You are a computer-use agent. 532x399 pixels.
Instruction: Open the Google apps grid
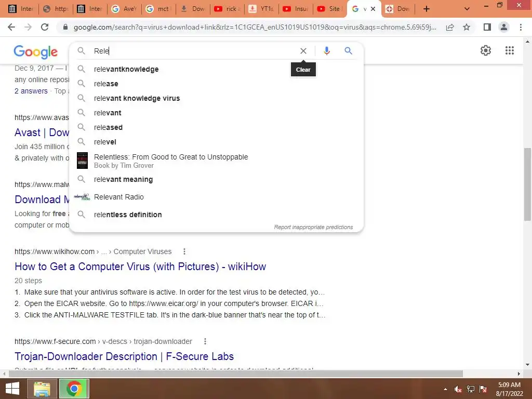click(x=509, y=50)
